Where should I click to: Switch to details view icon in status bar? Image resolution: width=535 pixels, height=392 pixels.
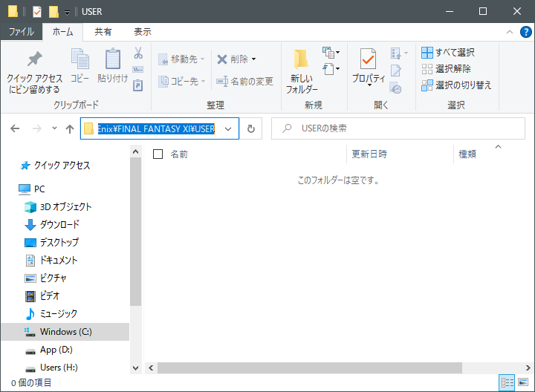click(x=507, y=382)
